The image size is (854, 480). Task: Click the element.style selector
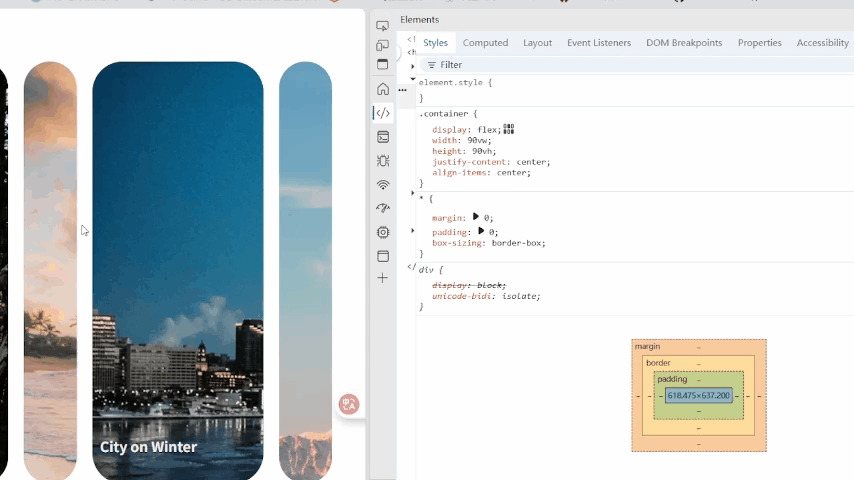450,82
